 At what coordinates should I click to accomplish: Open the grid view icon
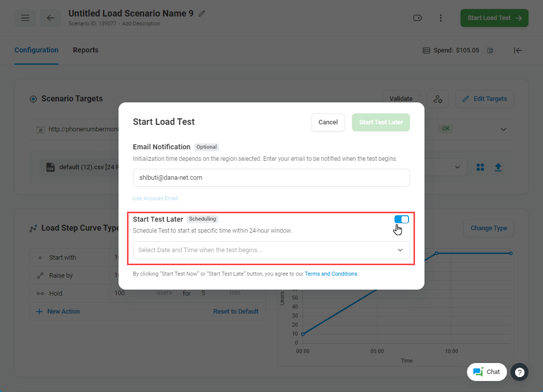point(480,167)
